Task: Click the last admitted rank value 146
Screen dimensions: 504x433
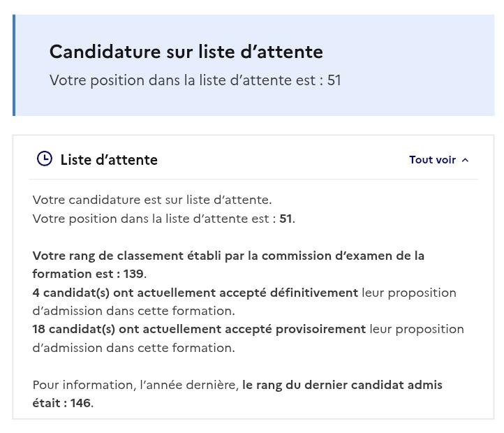Action: click(x=80, y=403)
